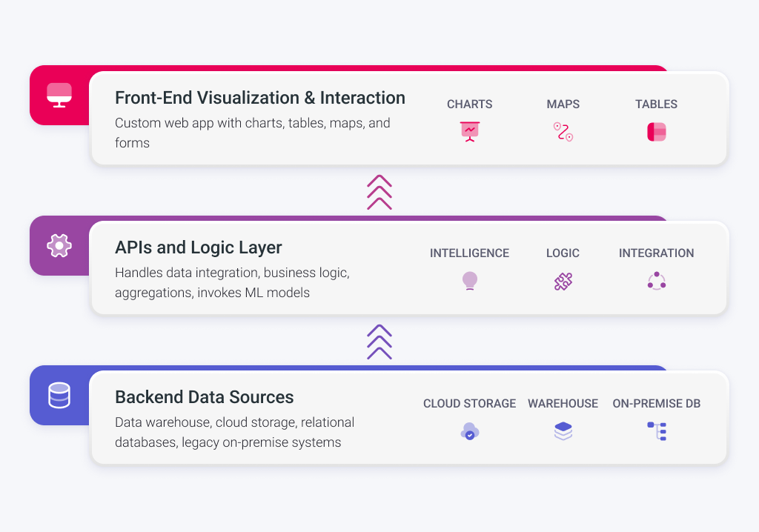Click the gear icon on the purple tab
Viewport: 759px width, 532px height.
[x=59, y=245]
